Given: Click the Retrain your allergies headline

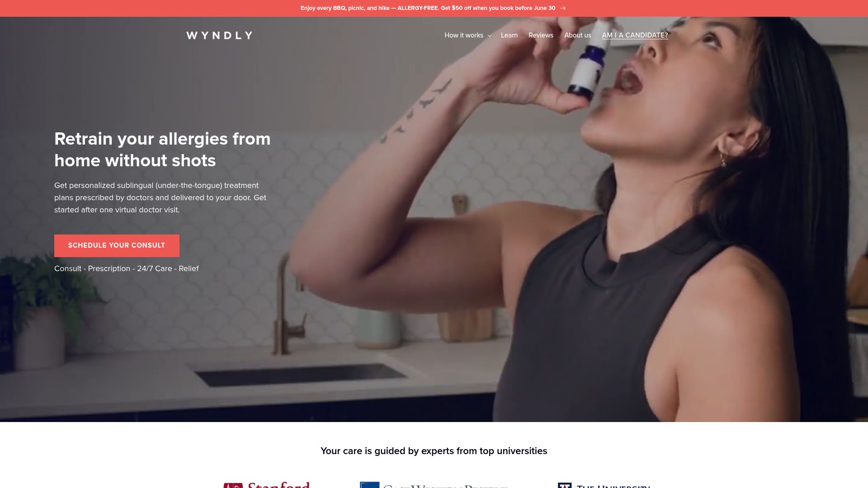Looking at the screenshot, I should tap(162, 150).
